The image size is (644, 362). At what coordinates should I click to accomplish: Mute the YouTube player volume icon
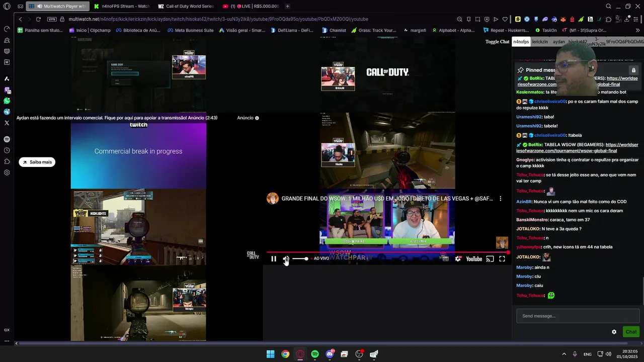286,259
